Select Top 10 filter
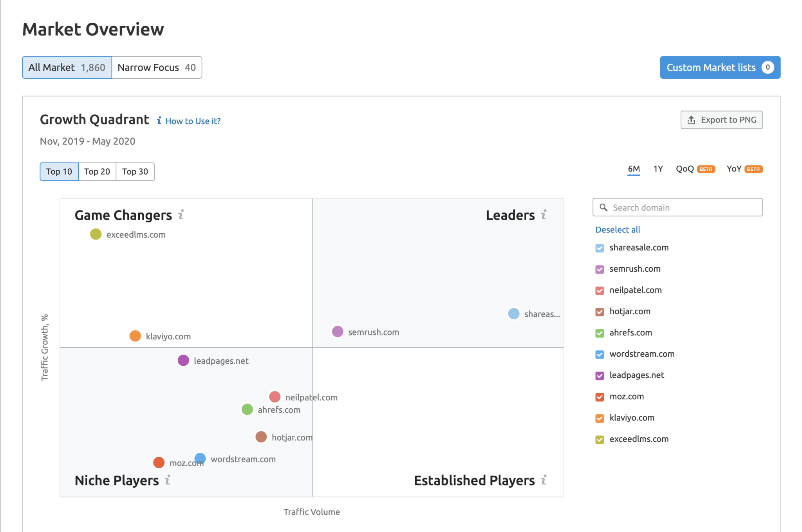Viewport: 802px width, 532px height. 59,171
